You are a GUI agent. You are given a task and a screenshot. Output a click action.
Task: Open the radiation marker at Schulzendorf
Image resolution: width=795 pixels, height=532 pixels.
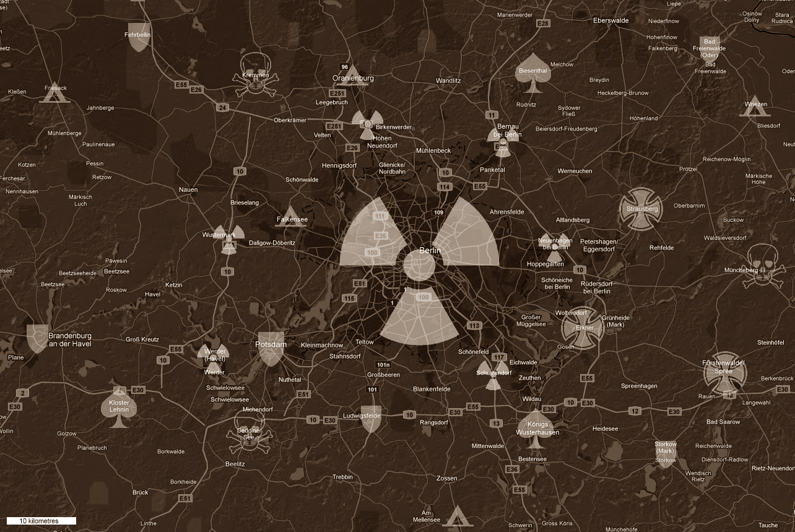coord(493,375)
